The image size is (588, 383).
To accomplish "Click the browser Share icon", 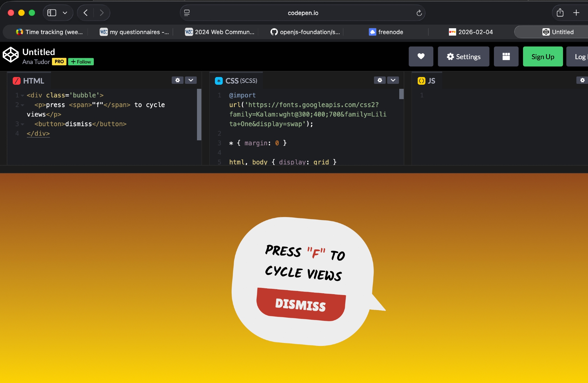I will 560,13.
